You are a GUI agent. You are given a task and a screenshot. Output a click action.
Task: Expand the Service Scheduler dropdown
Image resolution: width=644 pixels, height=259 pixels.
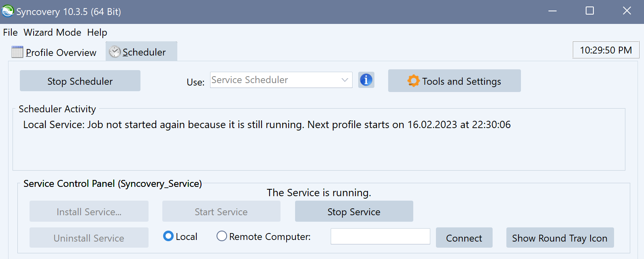pos(344,80)
